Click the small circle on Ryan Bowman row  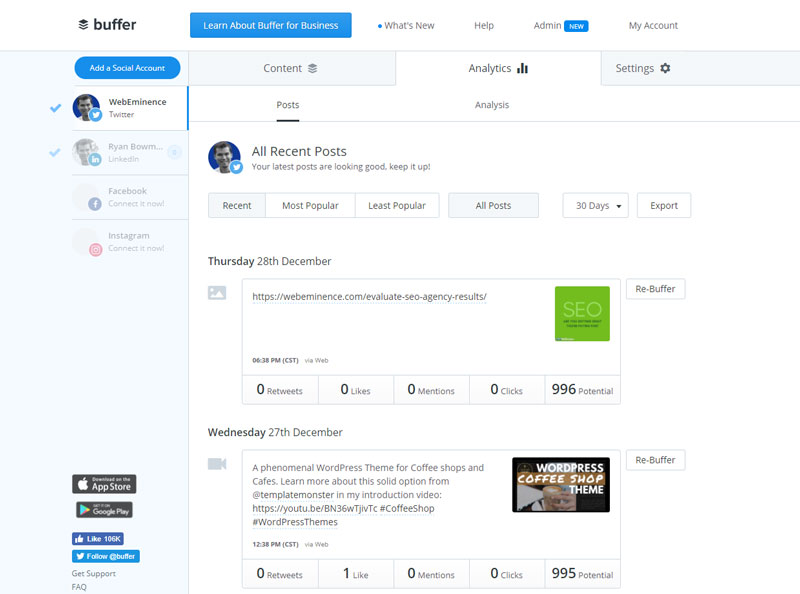click(174, 152)
